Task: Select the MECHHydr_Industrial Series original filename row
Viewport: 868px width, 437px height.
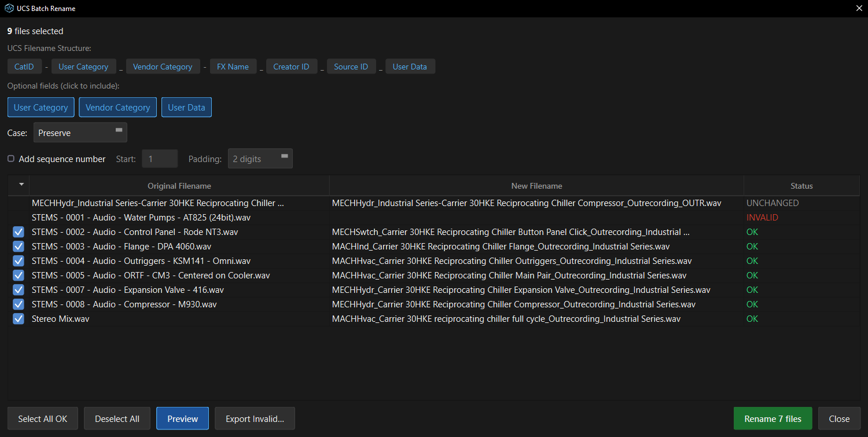Action: 158,203
